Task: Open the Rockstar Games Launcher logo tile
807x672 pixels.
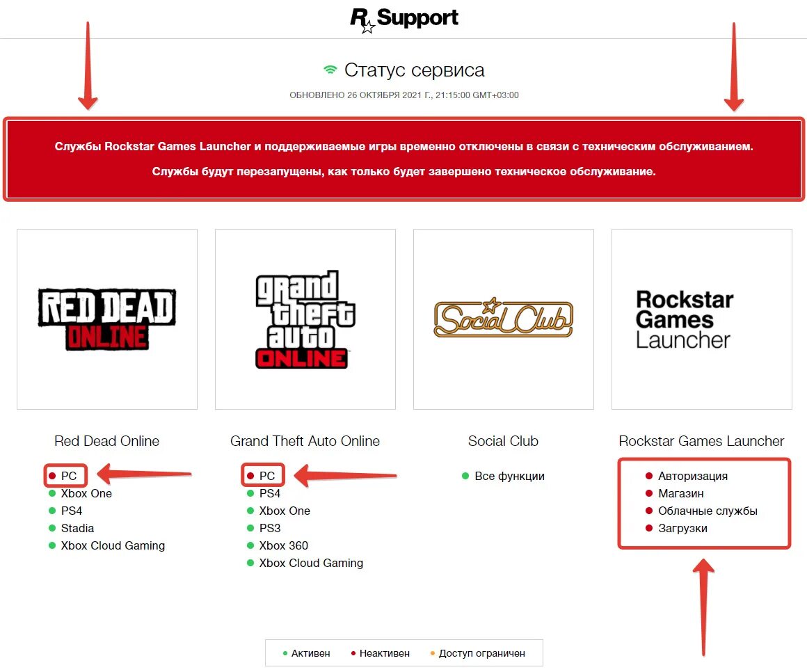Action: click(x=701, y=319)
